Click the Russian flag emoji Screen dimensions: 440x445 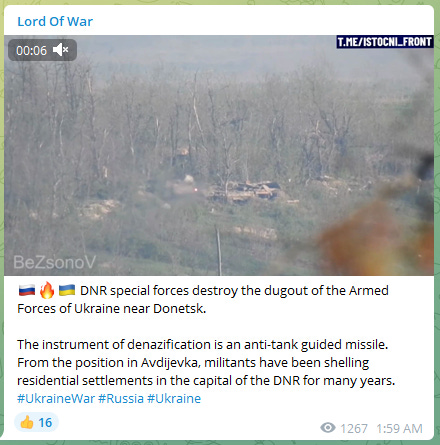pos(27,290)
